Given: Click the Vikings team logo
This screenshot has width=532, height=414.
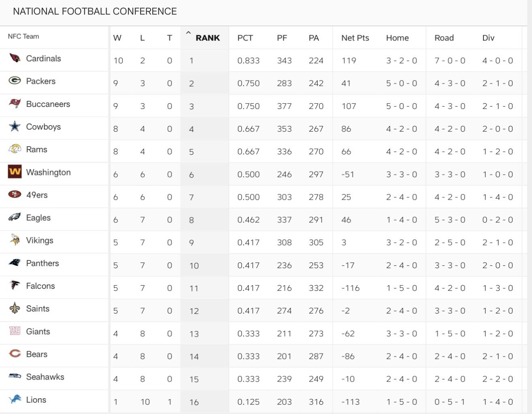Looking at the screenshot, I should pyautogui.click(x=15, y=240).
